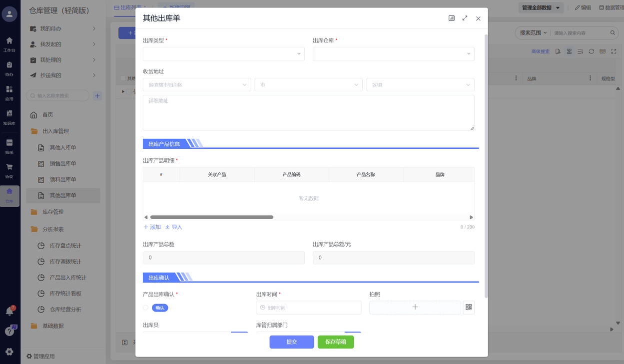Open the 出库类型 dropdown

(223, 54)
